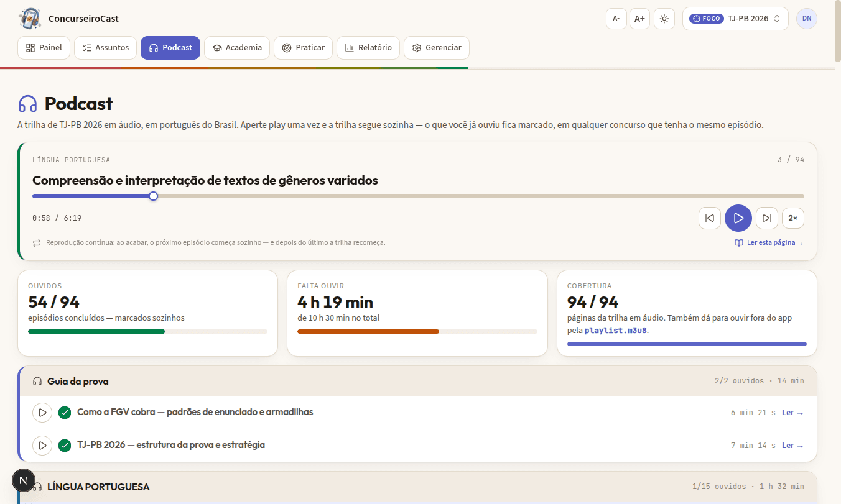Viewport: 841px width, 504px height.
Task: Collapse the 'Guia da prova' section header
Action: pos(418,381)
